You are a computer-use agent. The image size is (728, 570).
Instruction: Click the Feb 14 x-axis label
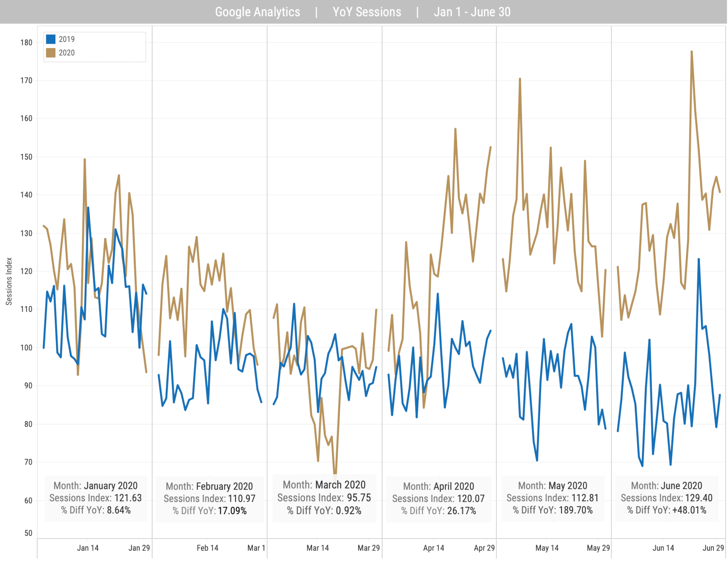click(x=208, y=548)
